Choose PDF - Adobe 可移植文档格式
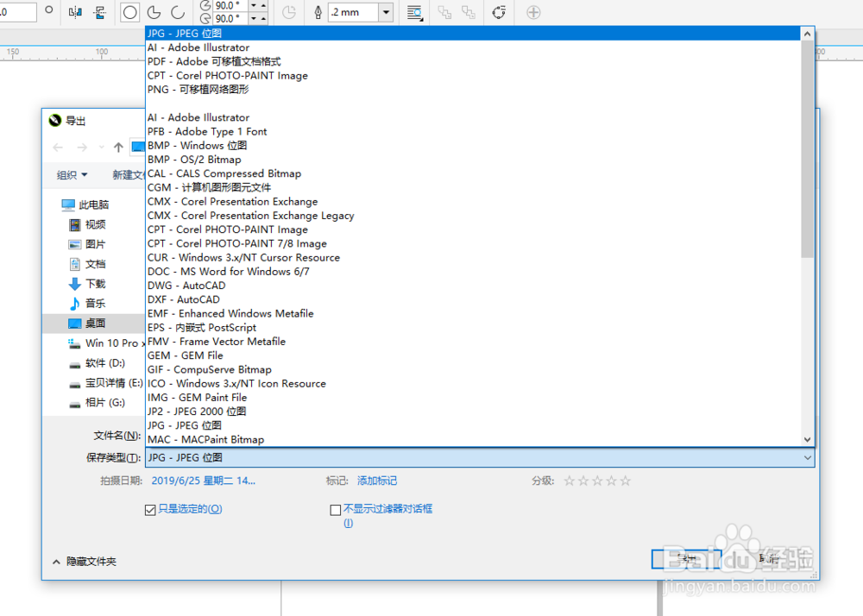863x616 pixels. coord(473,61)
